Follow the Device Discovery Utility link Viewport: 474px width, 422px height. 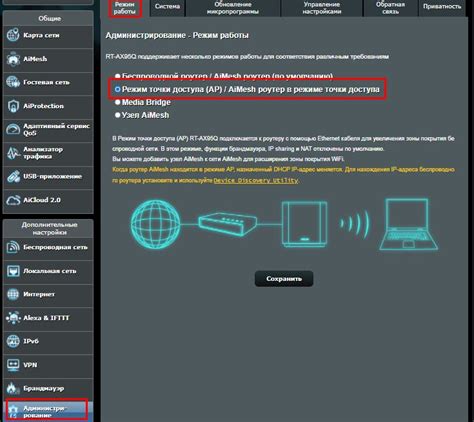[256, 180]
